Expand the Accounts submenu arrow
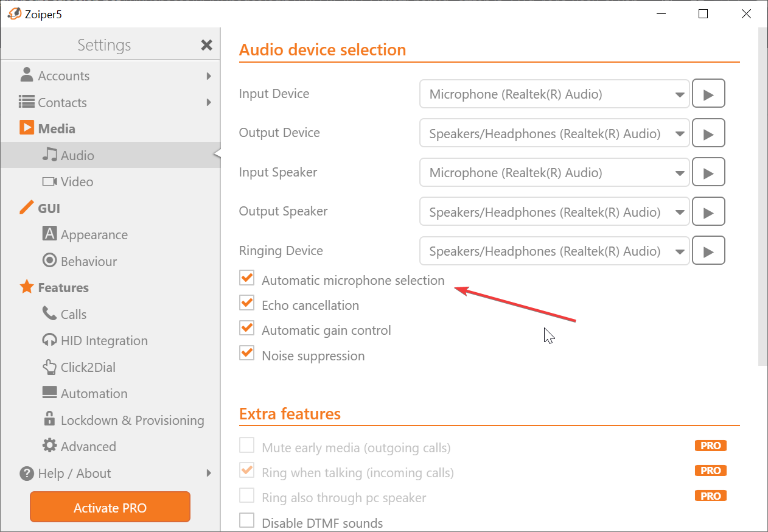The width and height of the screenshot is (768, 532). click(x=209, y=76)
